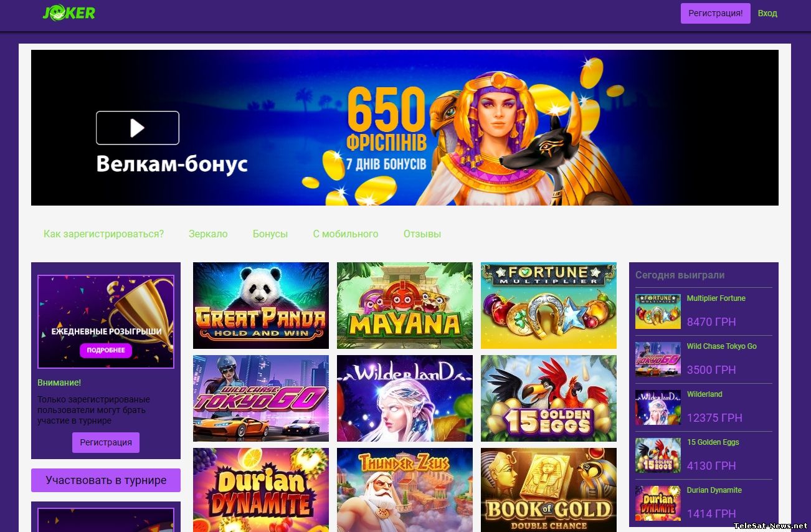Click the Участвовать в турнире button

[106, 480]
